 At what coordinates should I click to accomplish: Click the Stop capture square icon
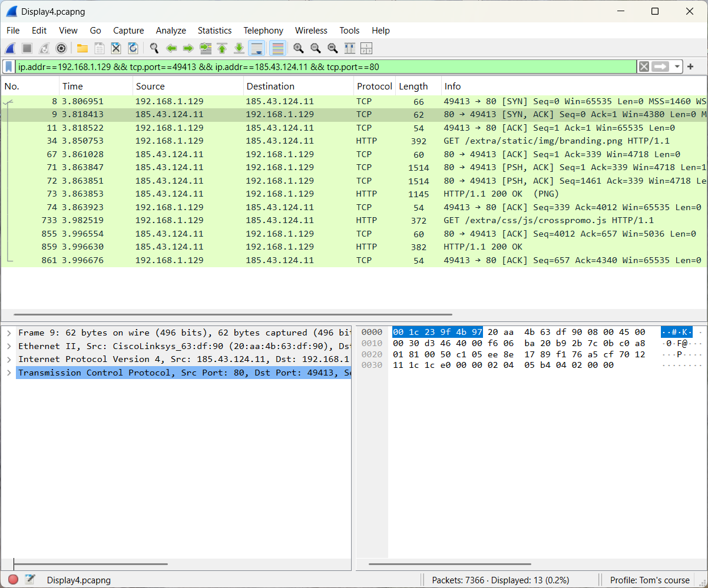pos(27,48)
